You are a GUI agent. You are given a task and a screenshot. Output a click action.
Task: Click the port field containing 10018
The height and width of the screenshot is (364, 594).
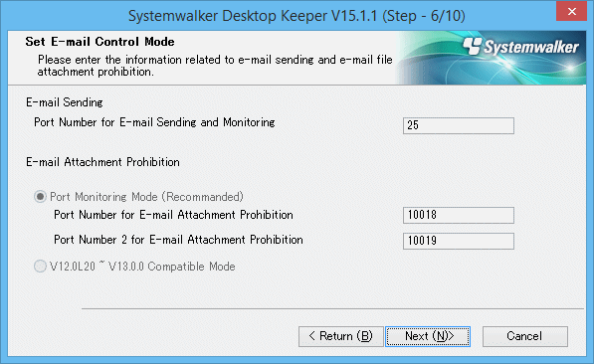click(x=459, y=215)
